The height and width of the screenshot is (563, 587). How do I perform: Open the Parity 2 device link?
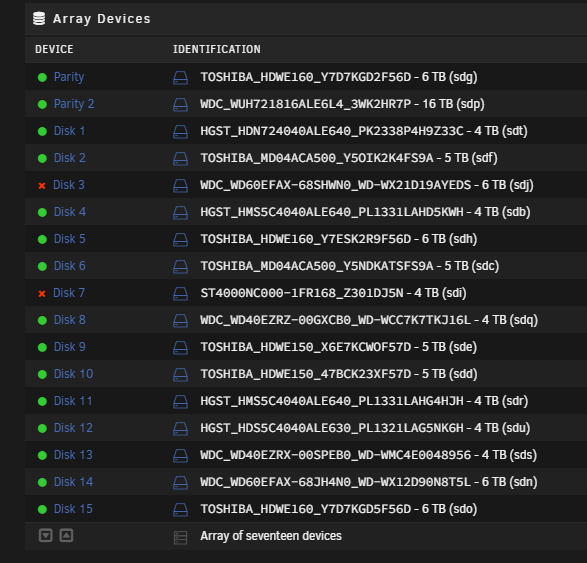(74, 104)
